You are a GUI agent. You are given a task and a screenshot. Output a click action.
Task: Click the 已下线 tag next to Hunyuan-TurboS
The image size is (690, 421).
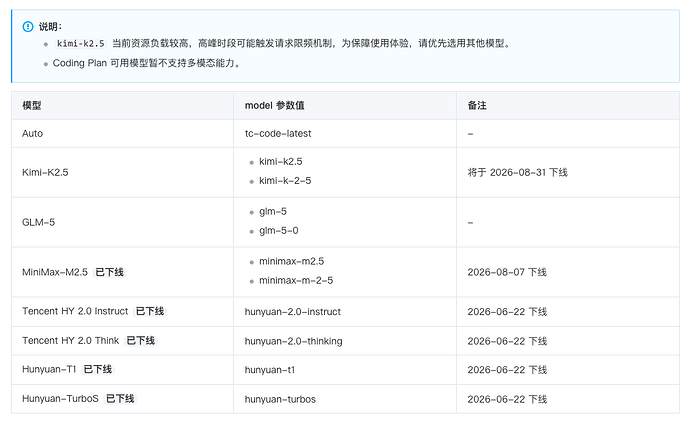tap(121, 399)
